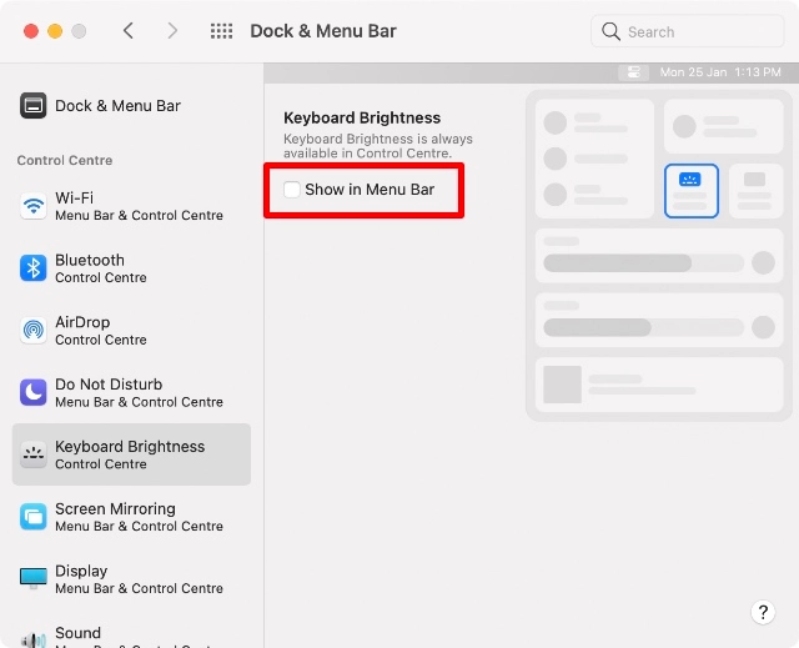The height and width of the screenshot is (648, 799).
Task: Click the Do Not Disturb moon icon
Action: [33, 392]
